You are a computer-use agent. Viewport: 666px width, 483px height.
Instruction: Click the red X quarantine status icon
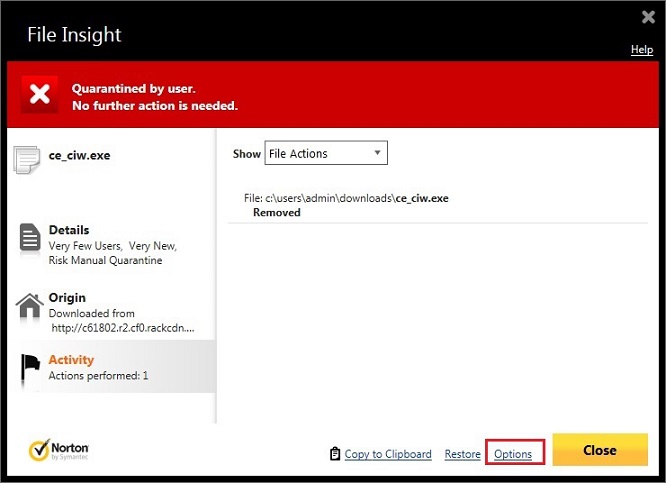click(x=40, y=94)
